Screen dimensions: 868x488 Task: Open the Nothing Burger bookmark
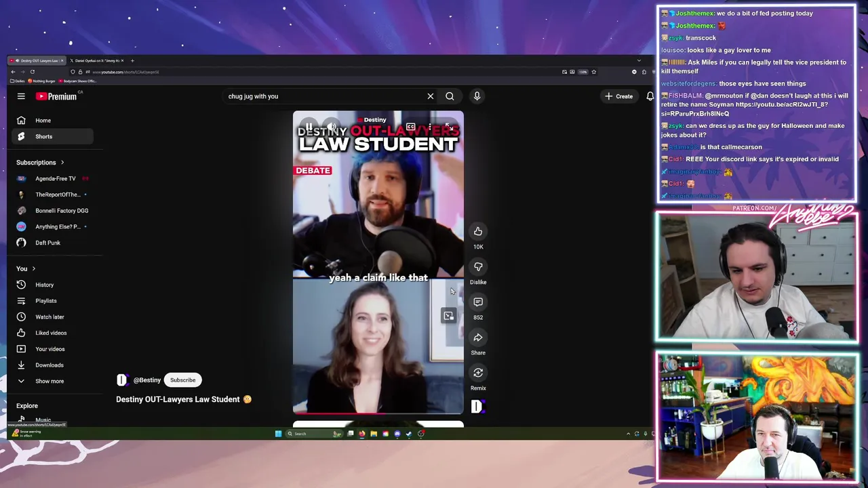[41, 81]
